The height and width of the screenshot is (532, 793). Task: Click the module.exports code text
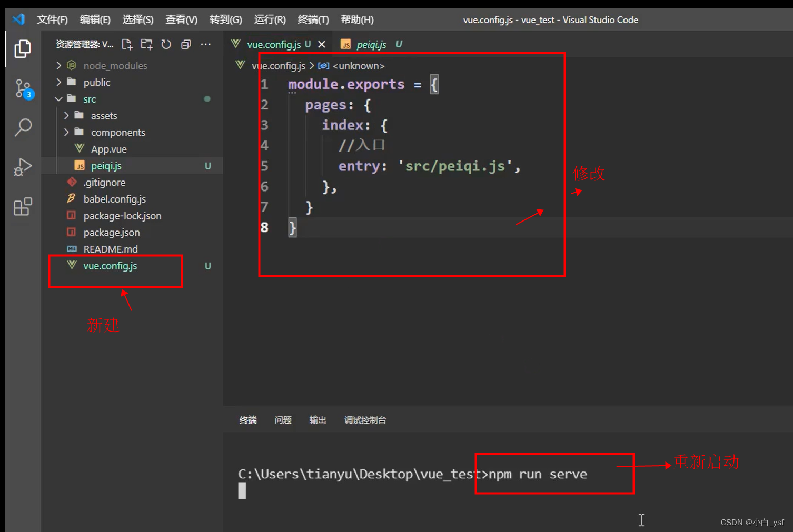tap(346, 84)
